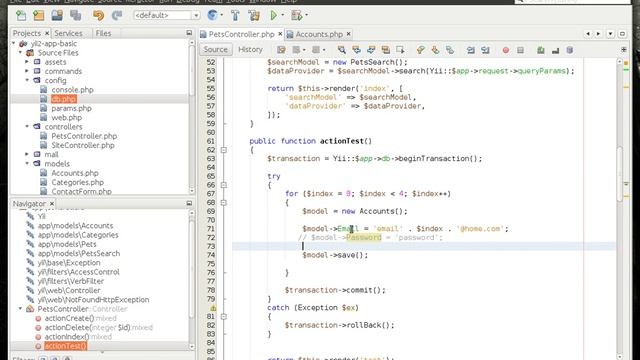Click the History view button

[250, 49]
